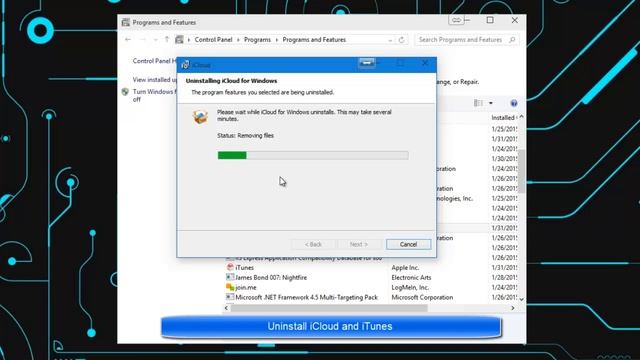Image resolution: width=640 pixels, height=360 pixels.
Task: Click the vertical scrollbar up arrow
Action: point(522,117)
